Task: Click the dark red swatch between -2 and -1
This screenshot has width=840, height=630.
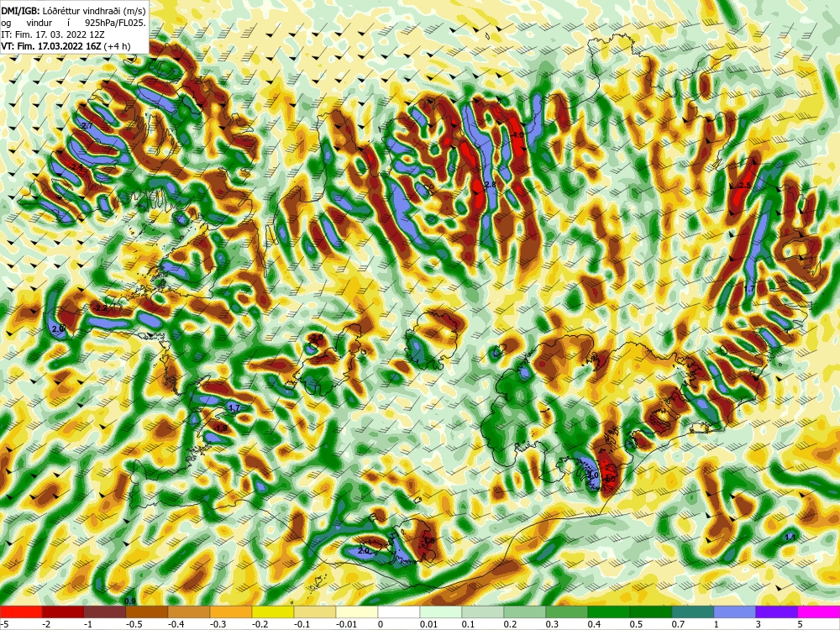Action: (x=63, y=612)
